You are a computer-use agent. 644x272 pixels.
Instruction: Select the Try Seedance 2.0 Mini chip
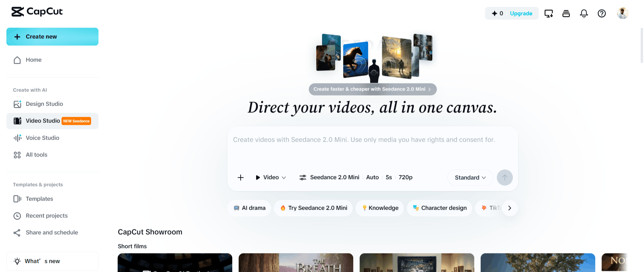point(313,208)
